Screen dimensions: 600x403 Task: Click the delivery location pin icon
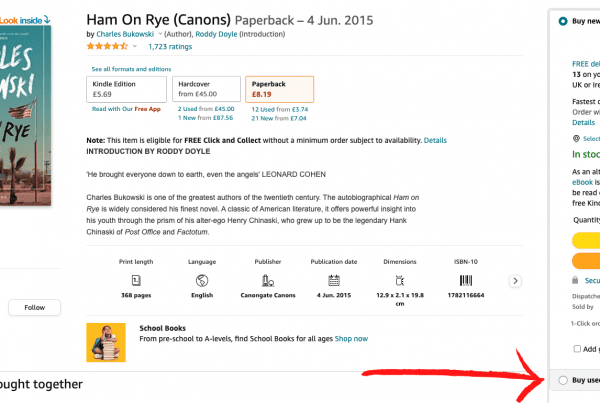pos(576,138)
